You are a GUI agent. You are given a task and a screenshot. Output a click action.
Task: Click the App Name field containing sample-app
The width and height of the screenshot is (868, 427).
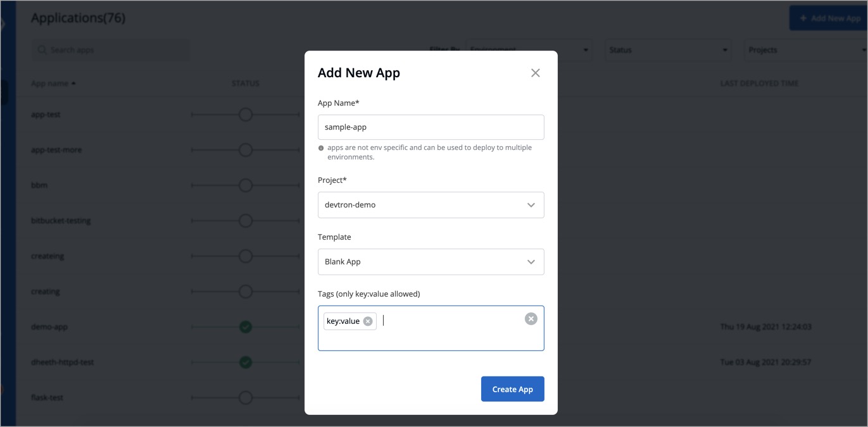pos(431,127)
